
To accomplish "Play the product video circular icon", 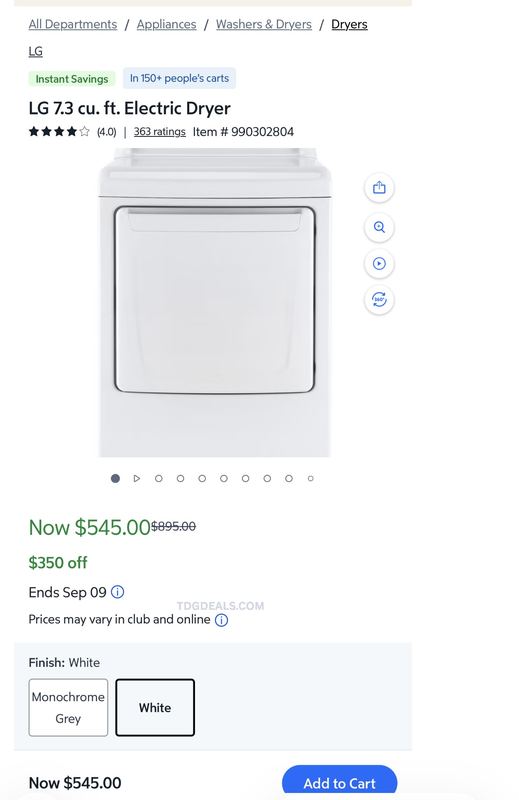I will click(379, 264).
